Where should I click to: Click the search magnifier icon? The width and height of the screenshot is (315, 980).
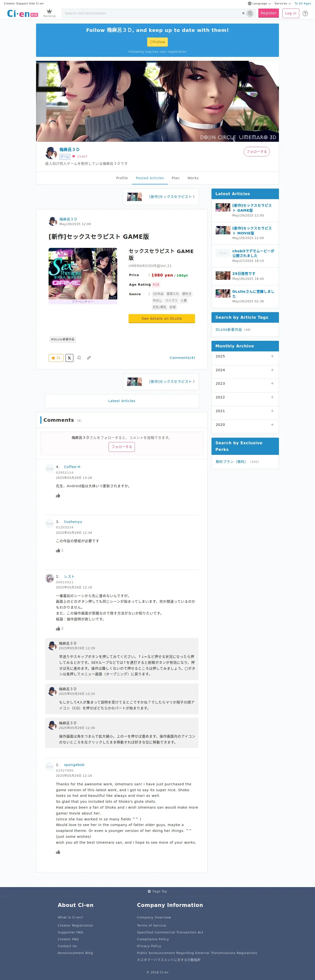coord(250,13)
